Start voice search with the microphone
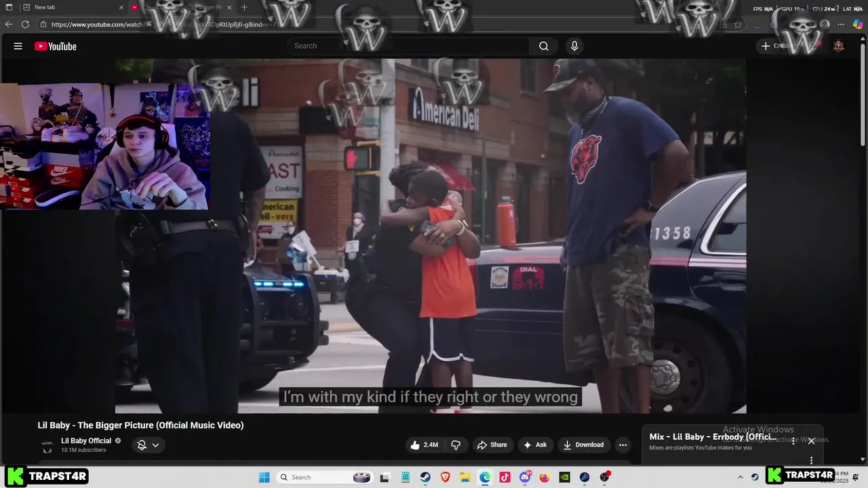Image resolution: width=868 pixels, height=488 pixels. click(574, 46)
